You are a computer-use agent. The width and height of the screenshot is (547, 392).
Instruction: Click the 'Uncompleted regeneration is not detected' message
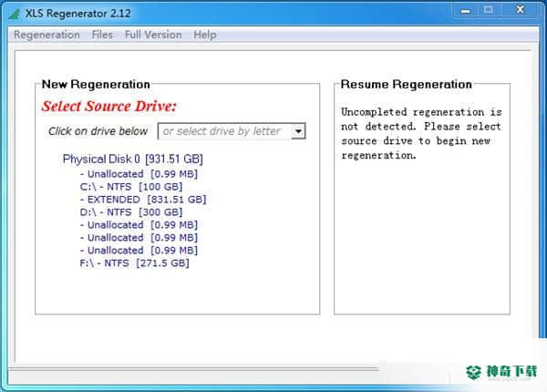[421, 134]
